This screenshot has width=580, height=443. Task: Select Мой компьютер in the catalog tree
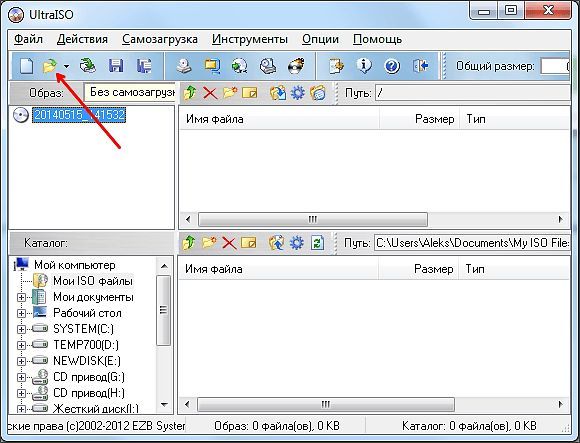[x=74, y=265]
